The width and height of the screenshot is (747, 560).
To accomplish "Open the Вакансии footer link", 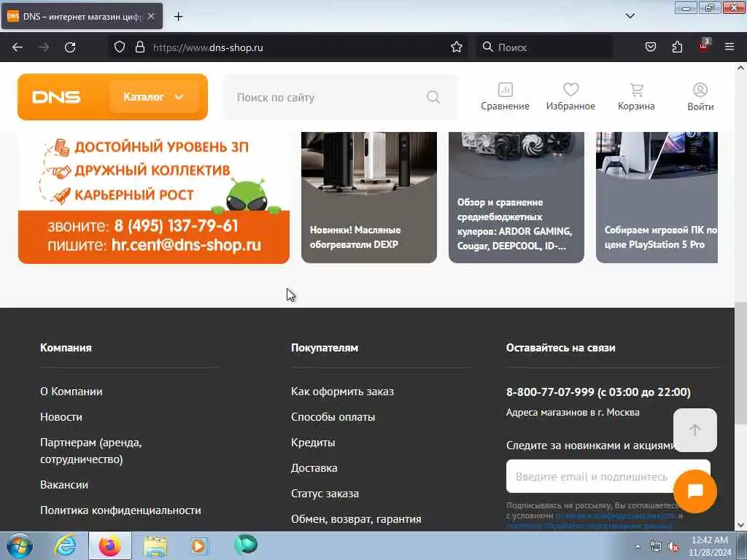I will click(x=64, y=485).
